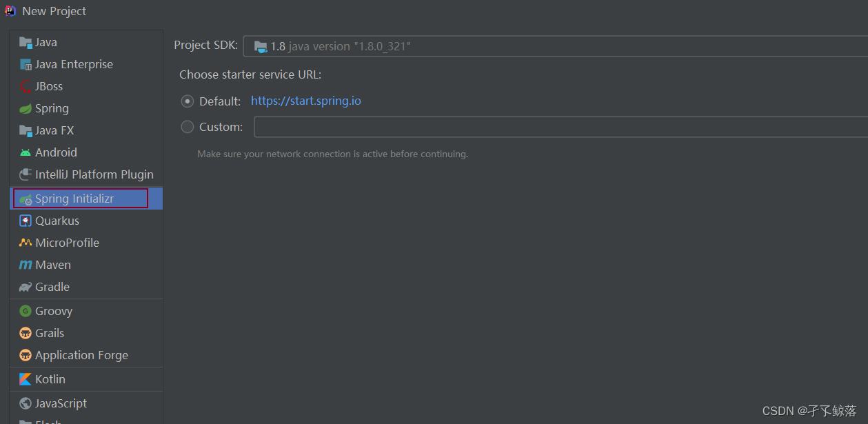Select the Gradle elephant icon
This screenshot has height=424, width=868.
coord(26,287)
